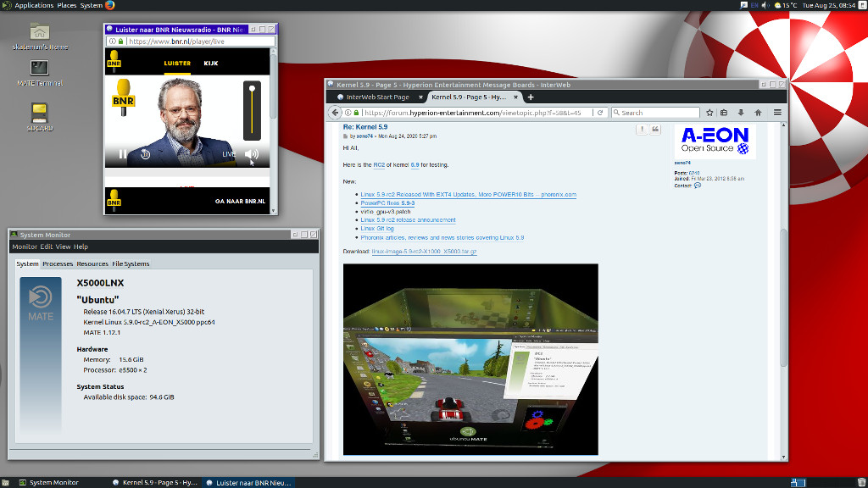
Task: Pause the BNR live radio stream
Action: (x=123, y=154)
